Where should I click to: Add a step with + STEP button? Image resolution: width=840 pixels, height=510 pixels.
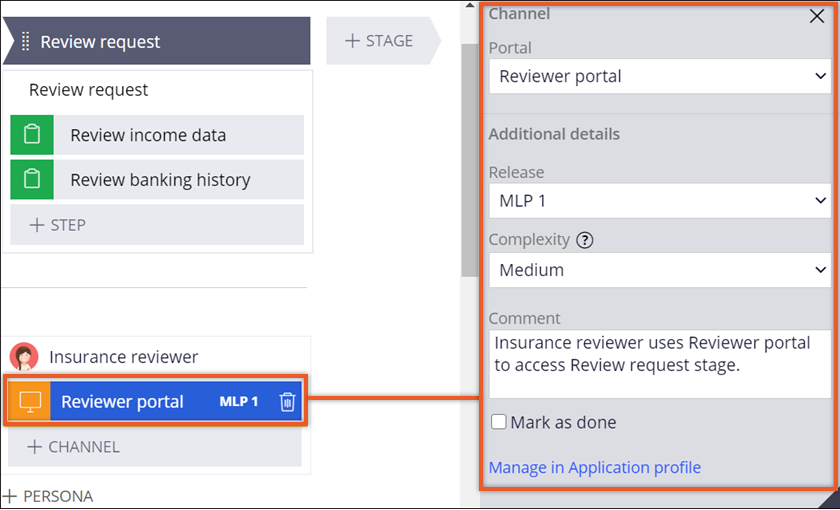pyautogui.click(x=157, y=225)
